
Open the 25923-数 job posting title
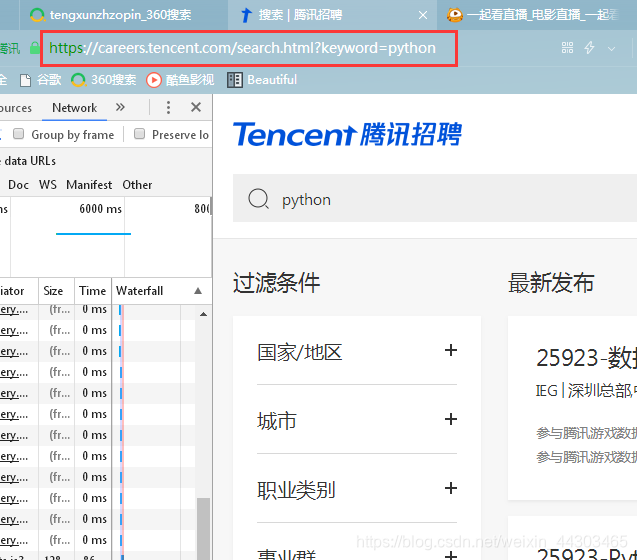tap(586, 358)
